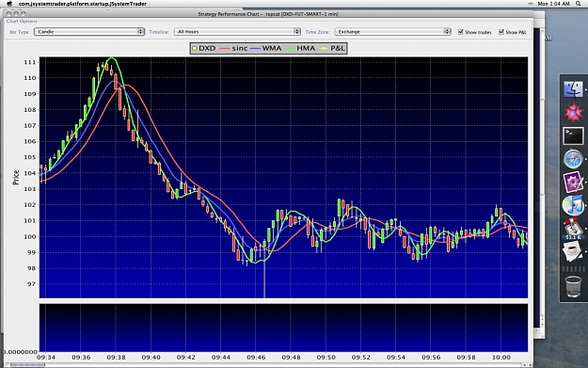Click the 100 price axis label
The image size is (588, 368).
pyautogui.click(x=29, y=236)
